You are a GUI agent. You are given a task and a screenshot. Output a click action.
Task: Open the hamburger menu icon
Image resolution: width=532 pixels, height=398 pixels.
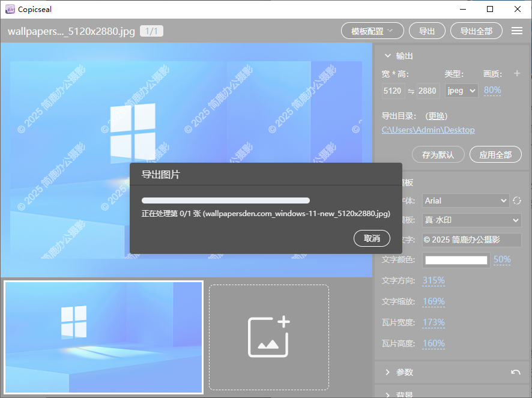point(517,31)
